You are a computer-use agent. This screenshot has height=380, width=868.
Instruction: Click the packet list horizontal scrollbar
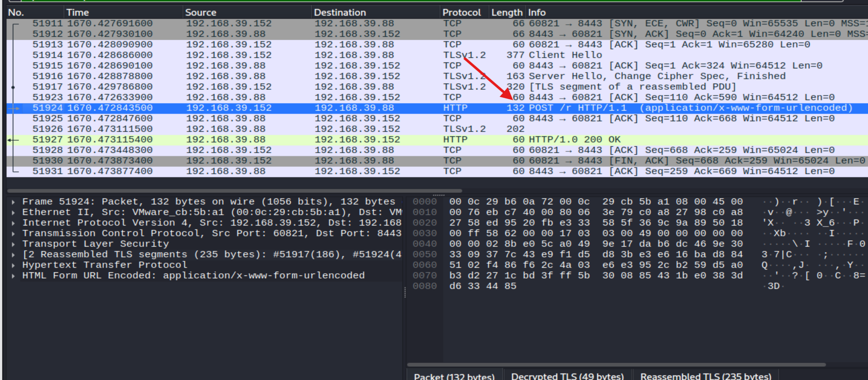pos(234,191)
